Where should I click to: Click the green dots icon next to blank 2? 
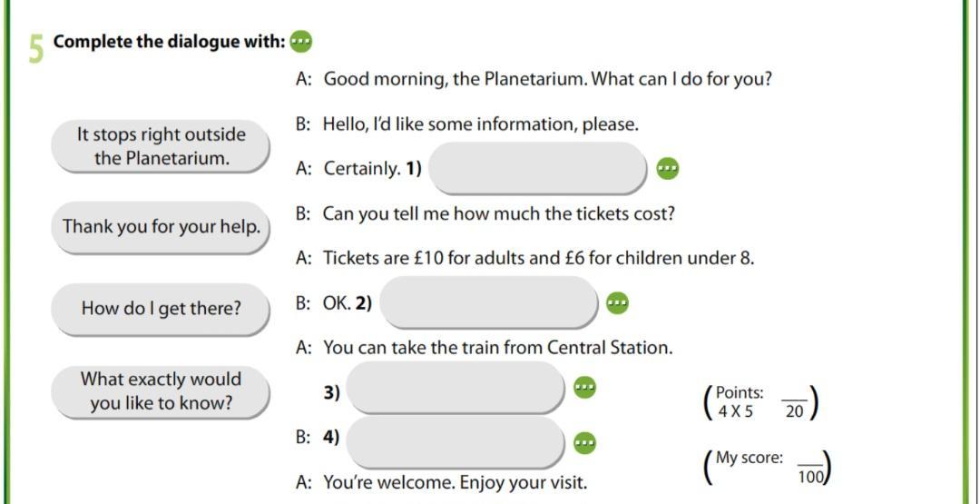(x=618, y=302)
